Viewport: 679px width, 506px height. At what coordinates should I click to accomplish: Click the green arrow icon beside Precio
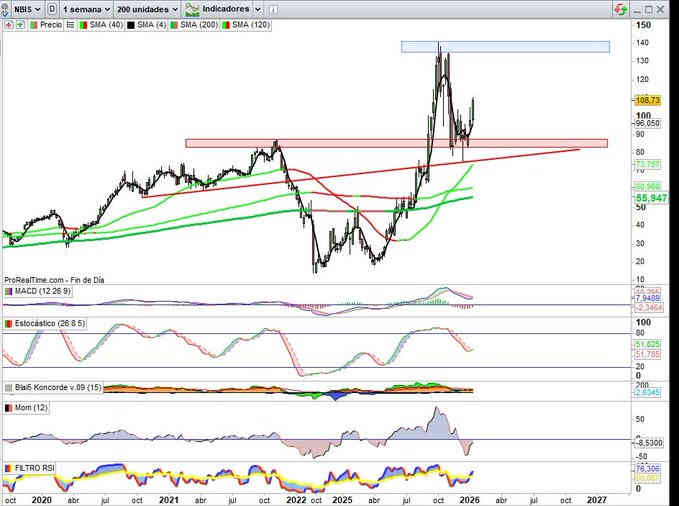point(19,24)
